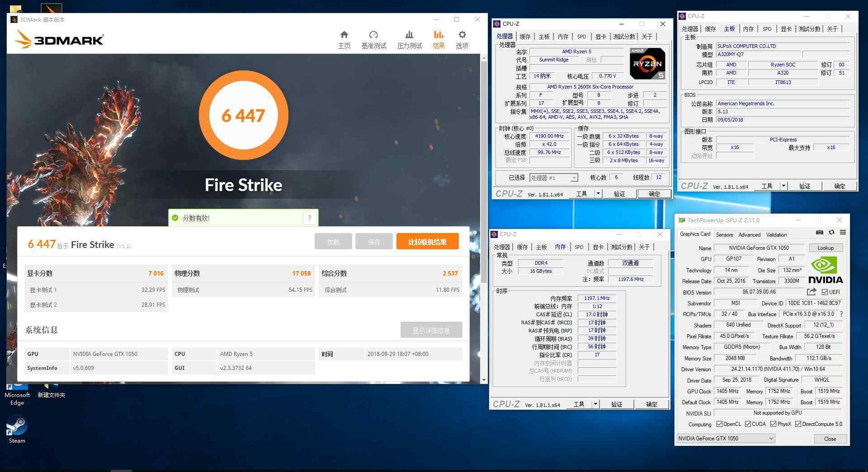Screen dimensions: 868x472
Task: Click the Driver Version field in GPU-Z
Action: pyautogui.click(x=778, y=369)
